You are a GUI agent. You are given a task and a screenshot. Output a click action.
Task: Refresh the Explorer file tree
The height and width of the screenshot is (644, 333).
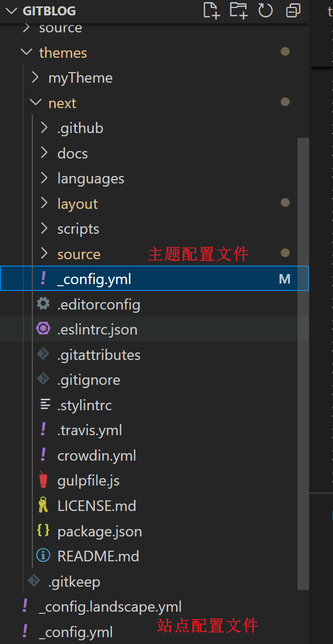tap(265, 11)
